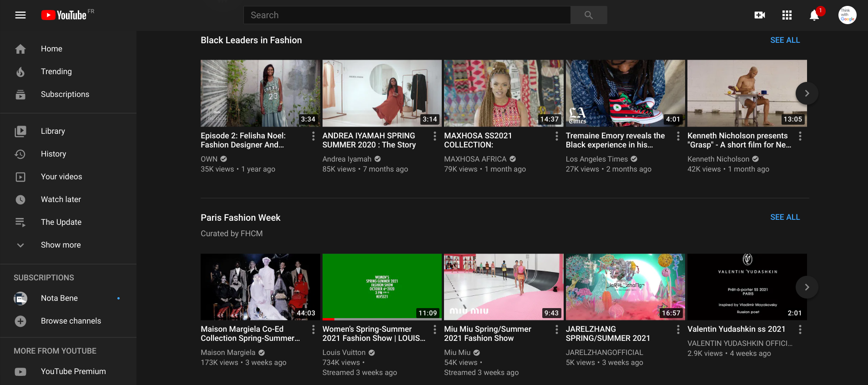Play Miu Miu Spring/Summer show thumbnail
868x385 pixels.
point(504,287)
